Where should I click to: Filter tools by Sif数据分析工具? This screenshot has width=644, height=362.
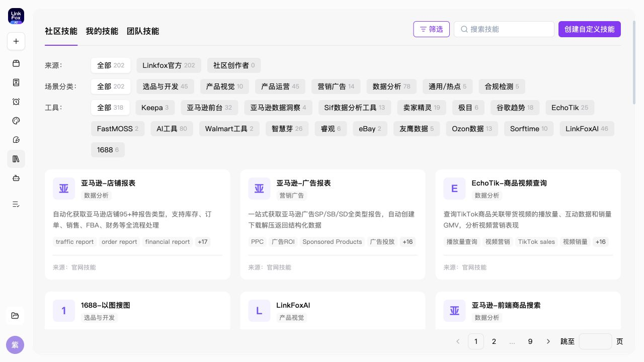click(x=354, y=108)
